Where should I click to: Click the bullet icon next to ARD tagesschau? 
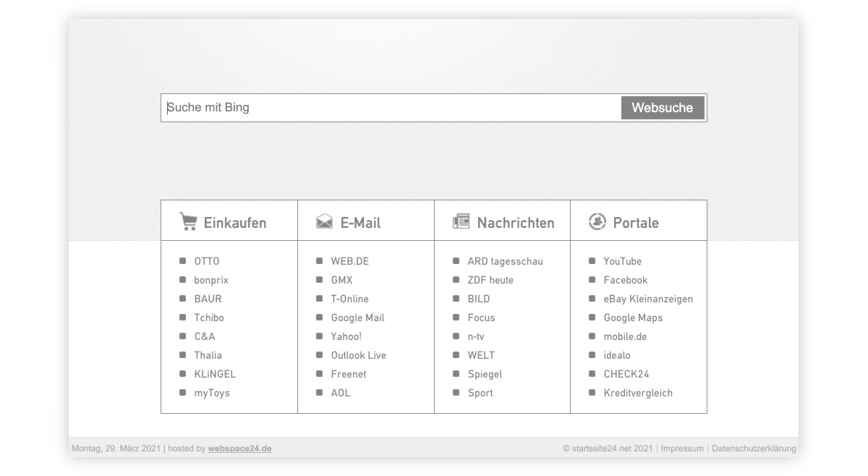click(456, 261)
